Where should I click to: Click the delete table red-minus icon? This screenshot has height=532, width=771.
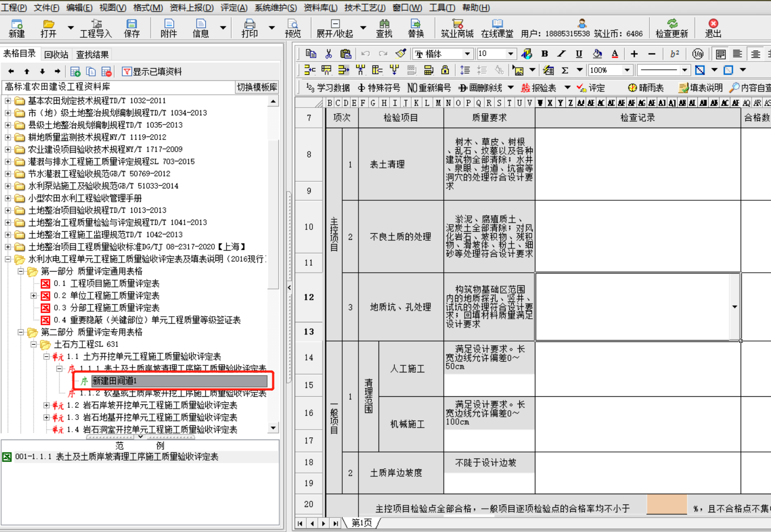[x=107, y=71]
